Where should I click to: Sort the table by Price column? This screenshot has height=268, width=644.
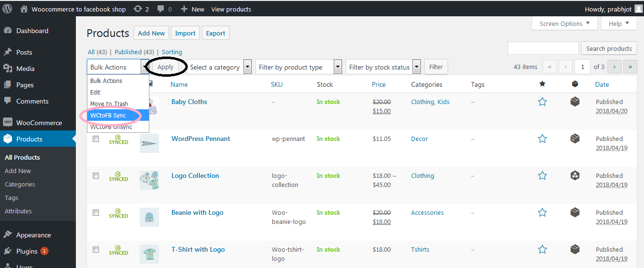[x=379, y=84]
